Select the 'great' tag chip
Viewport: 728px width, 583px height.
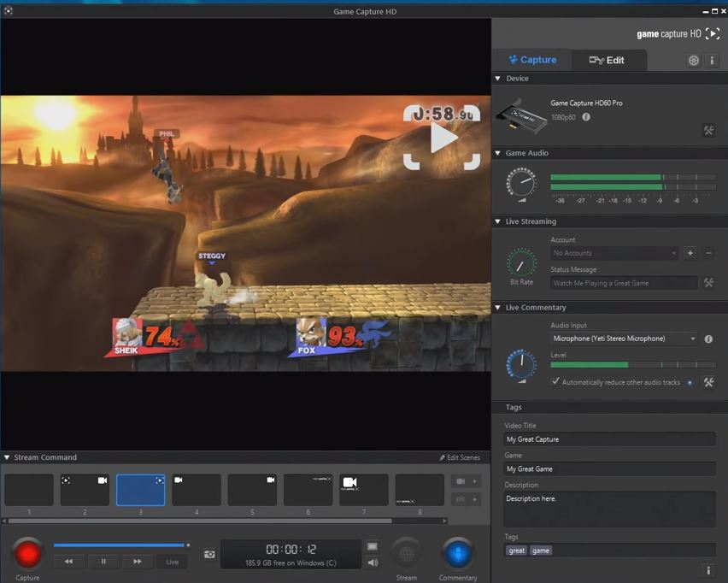[x=516, y=551]
